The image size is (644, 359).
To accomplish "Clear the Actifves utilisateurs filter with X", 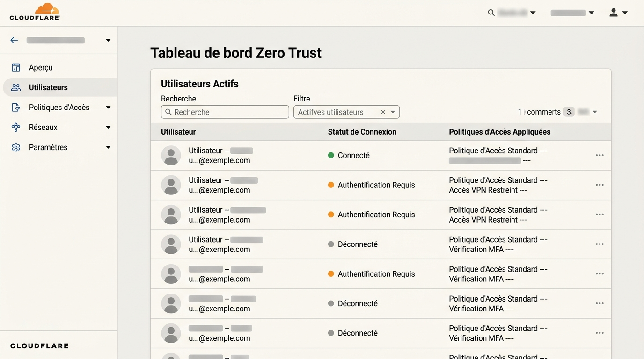I will click(x=383, y=112).
